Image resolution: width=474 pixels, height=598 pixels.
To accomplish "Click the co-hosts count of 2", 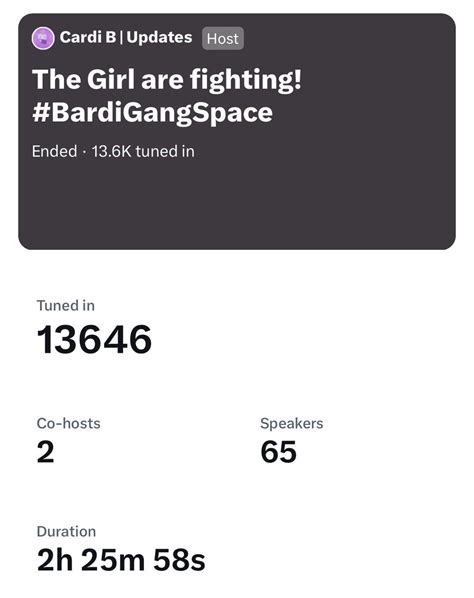I will pos(45,452).
